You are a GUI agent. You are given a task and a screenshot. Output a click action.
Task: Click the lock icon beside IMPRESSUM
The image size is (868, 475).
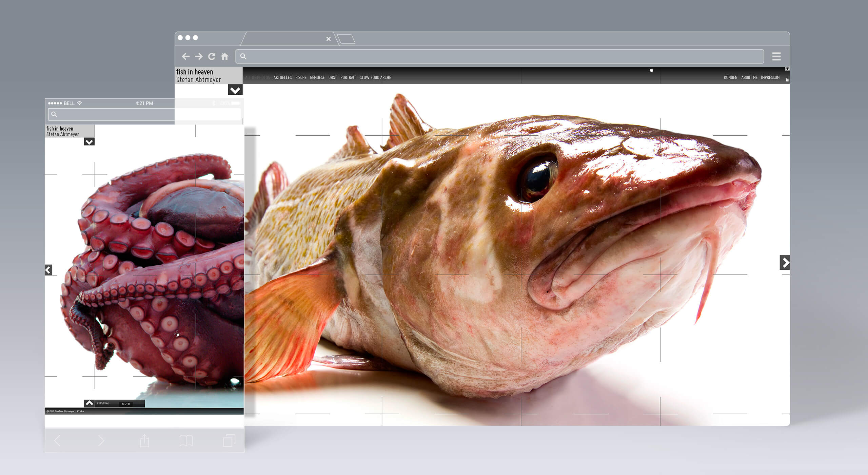(787, 80)
